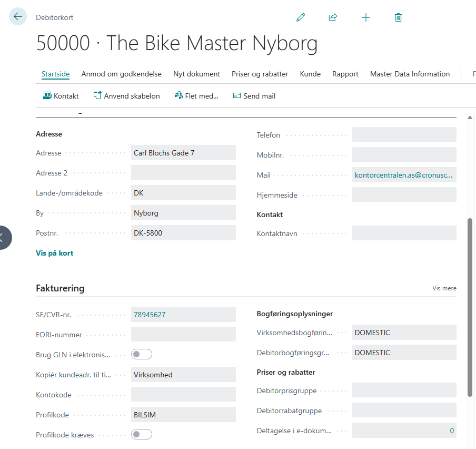
Task: Open the Master Data Information menu
Action: [x=410, y=74]
